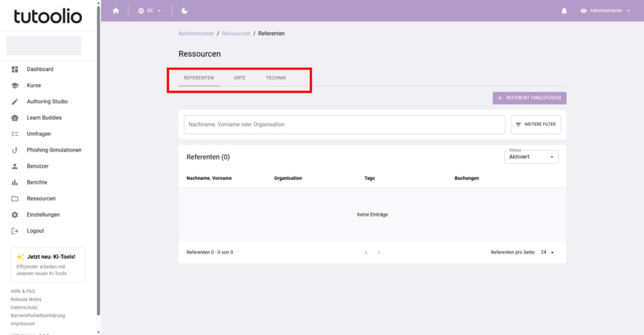The height and width of the screenshot is (335, 644).
Task: Click the Dashboard icon in sidebar
Action: [15, 69]
